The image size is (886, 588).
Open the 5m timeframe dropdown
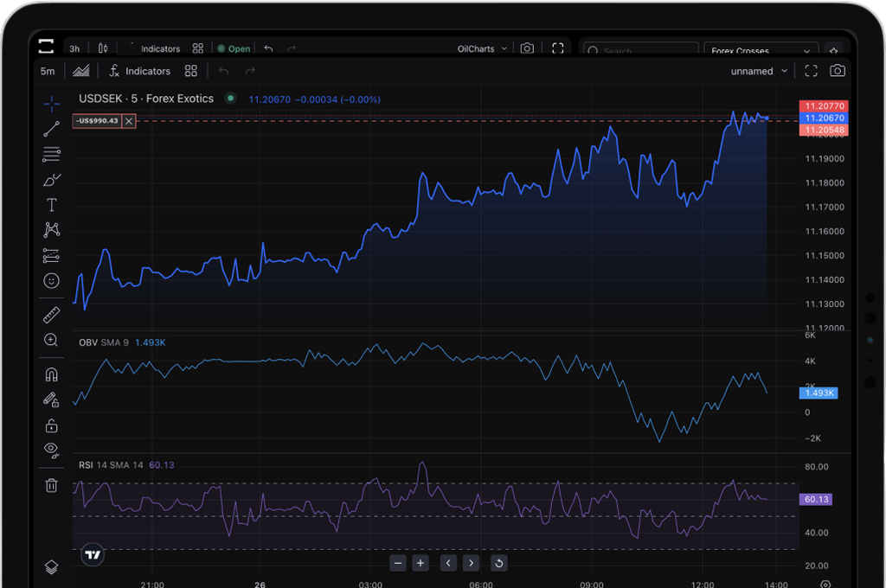tap(48, 71)
